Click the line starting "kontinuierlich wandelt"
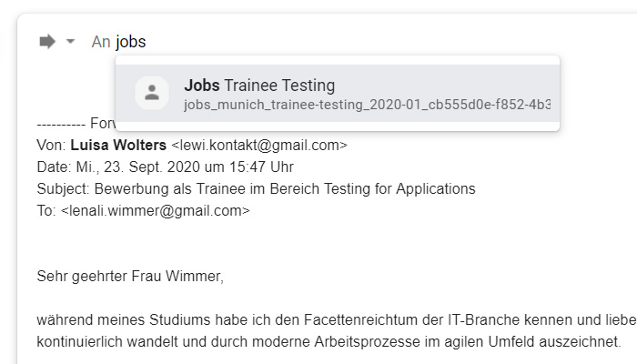 [x=329, y=341]
